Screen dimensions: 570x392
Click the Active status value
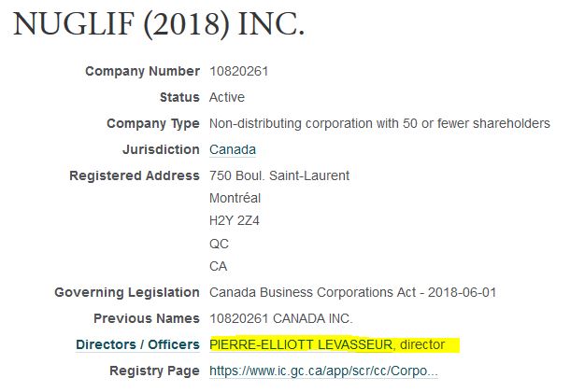pyautogui.click(x=228, y=97)
